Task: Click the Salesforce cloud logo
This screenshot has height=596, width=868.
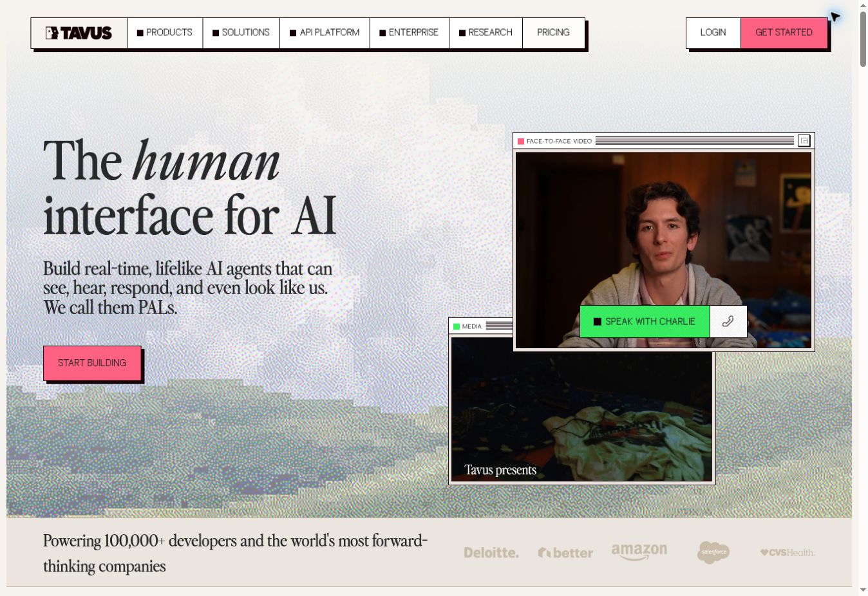Action: click(713, 552)
